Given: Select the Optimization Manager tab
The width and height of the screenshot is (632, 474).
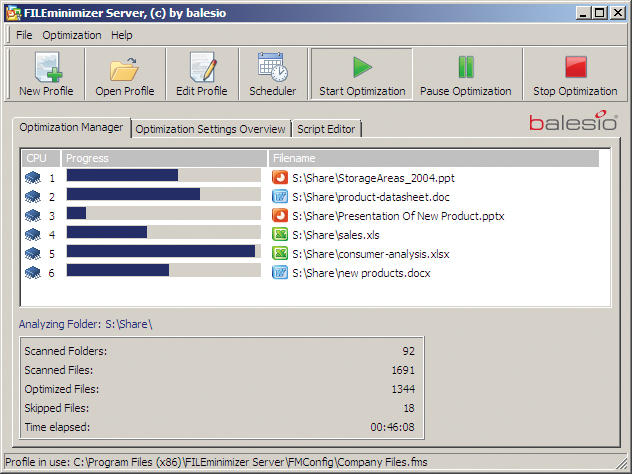Looking at the screenshot, I should pos(71,127).
